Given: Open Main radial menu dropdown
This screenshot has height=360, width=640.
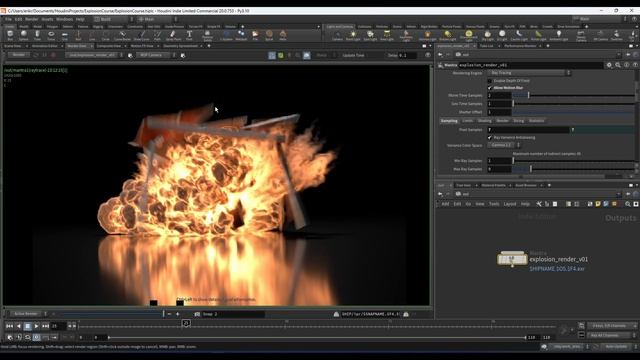Looking at the screenshot, I should [x=157, y=19].
